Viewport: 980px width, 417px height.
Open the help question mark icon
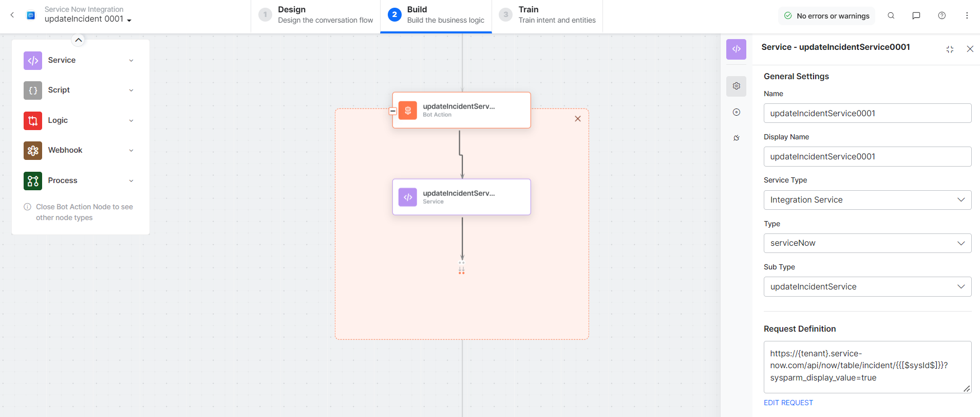pos(941,16)
